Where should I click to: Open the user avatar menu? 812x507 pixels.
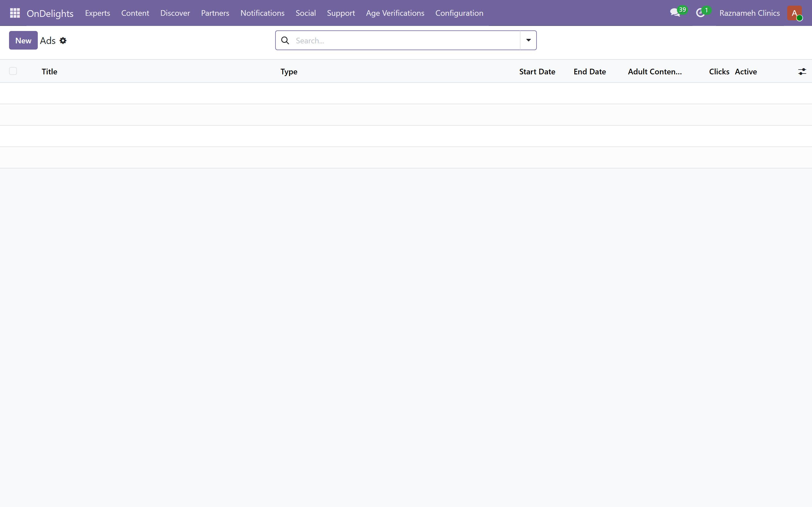click(795, 13)
